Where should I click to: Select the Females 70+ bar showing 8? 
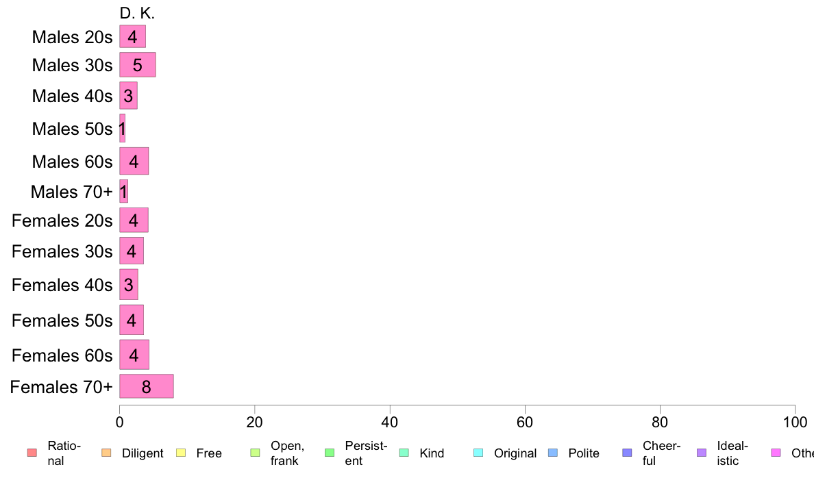(x=147, y=386)
